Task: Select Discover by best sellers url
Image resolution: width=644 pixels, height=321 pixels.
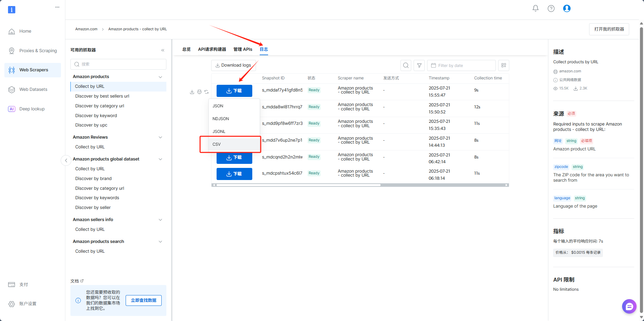Action: click(x=102, y=96)
